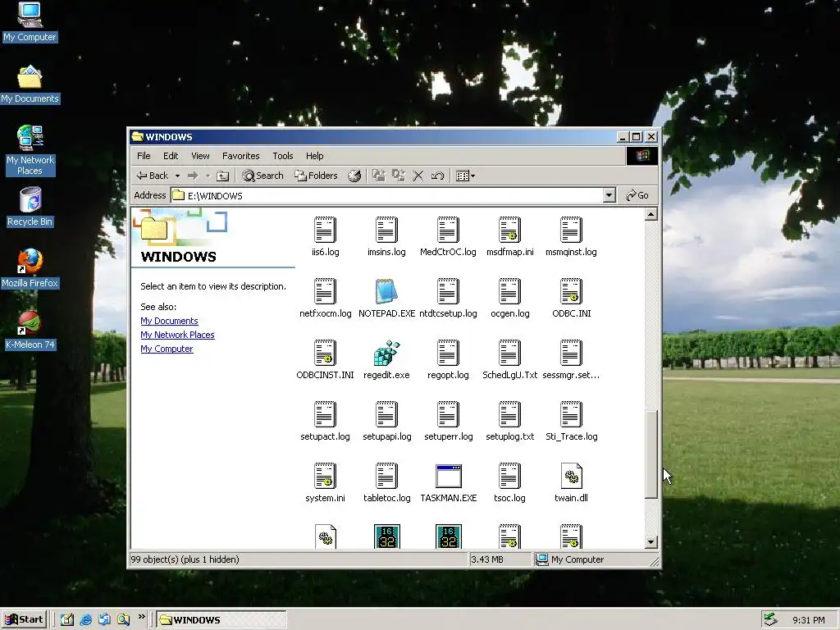Screen dimensions: 840x630
Task: Open the Tools menu
Action: click(x=282, y=156)
